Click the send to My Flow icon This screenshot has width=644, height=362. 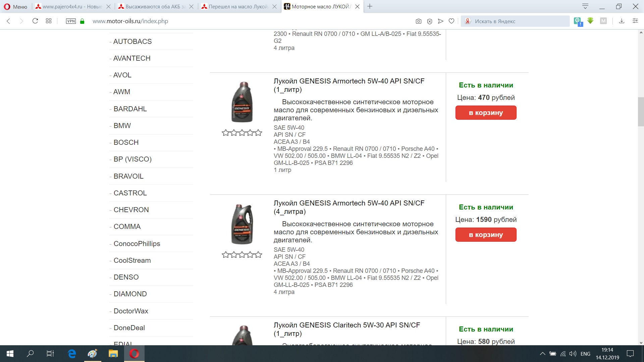440,21
